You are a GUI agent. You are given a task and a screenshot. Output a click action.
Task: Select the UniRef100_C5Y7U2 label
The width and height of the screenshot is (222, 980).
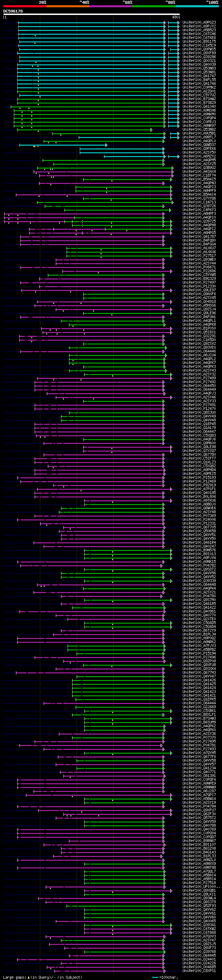(x=199, y=95)
